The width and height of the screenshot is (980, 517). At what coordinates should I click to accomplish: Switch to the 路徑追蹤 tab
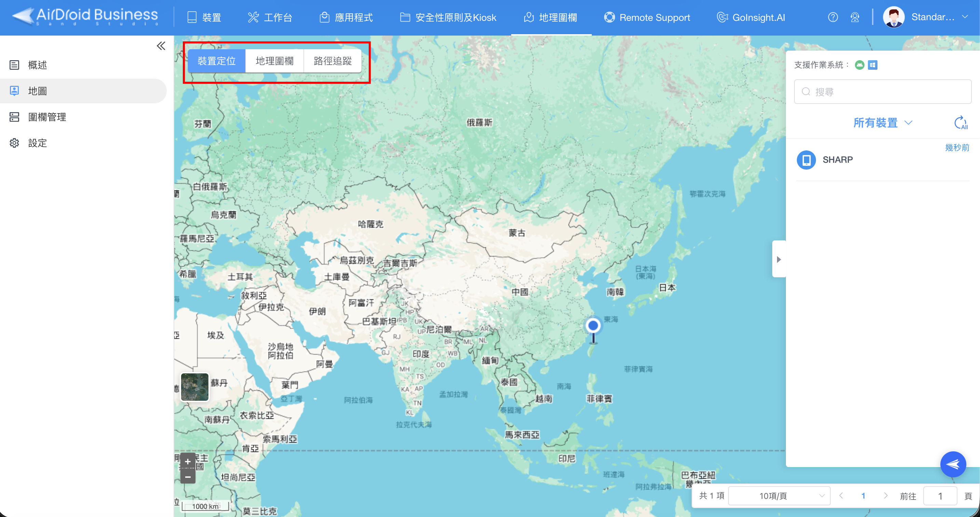(x=332, y=61)
